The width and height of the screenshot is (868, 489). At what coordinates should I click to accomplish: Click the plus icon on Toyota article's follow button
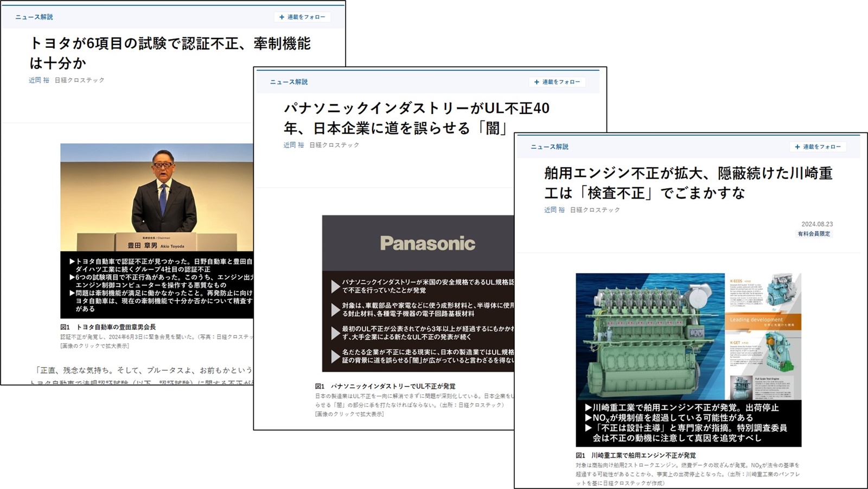[282, 17]
